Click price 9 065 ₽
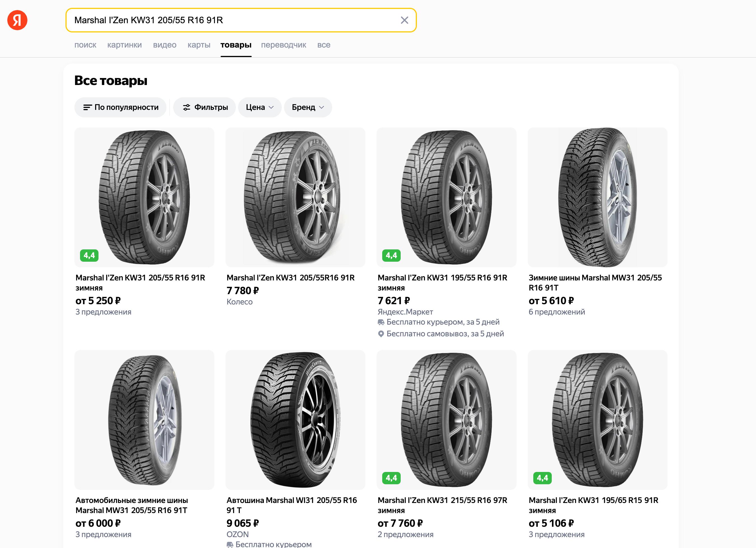This screenshot has width=756, height=548. 243,523
